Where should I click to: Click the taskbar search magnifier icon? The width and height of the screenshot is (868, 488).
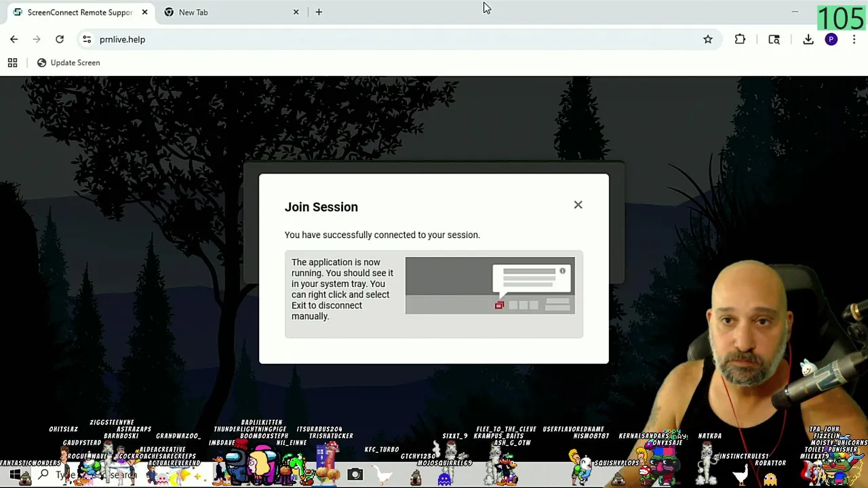pos(43,475)
